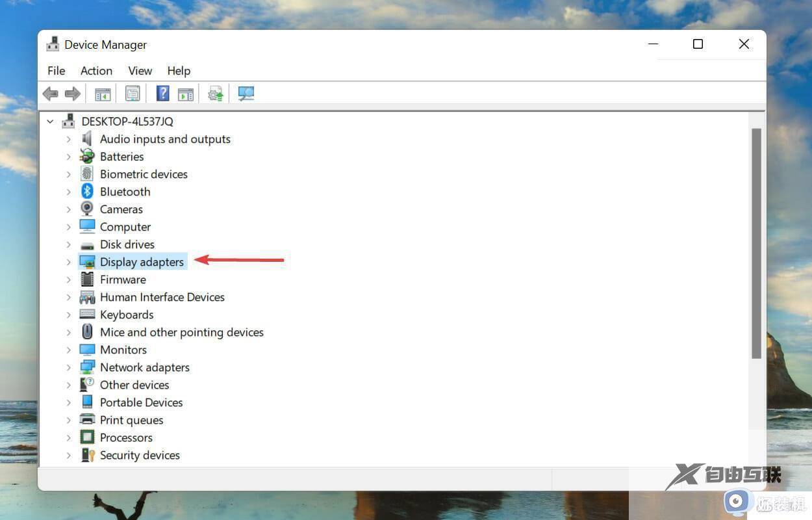
Task: Open the File menu
Action: pos(56,70)
